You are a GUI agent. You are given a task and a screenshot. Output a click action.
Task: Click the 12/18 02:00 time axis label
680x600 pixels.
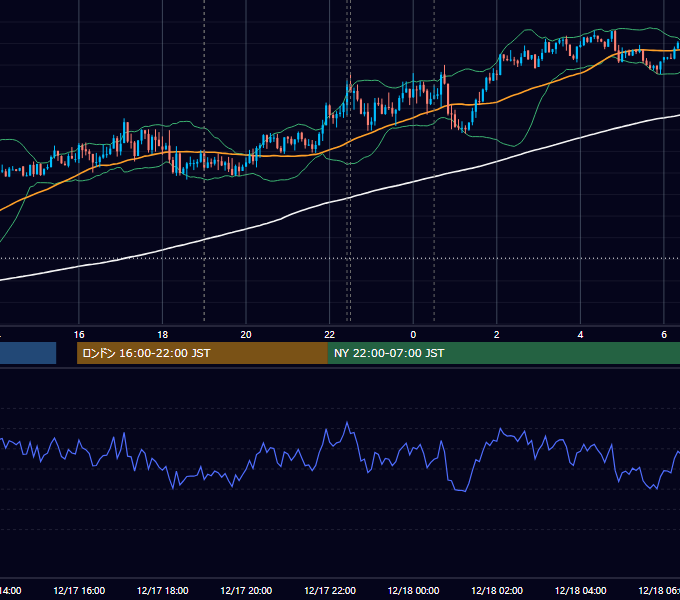point(497,590)
